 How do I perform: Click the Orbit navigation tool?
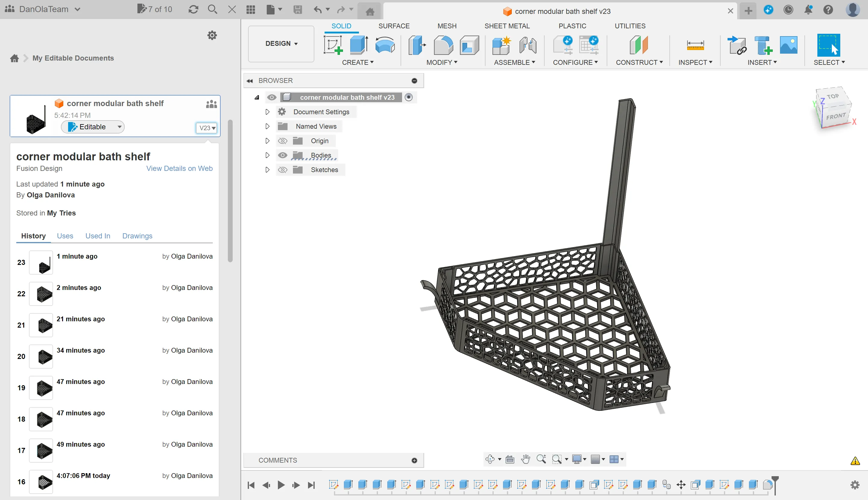tap(490, 459)
